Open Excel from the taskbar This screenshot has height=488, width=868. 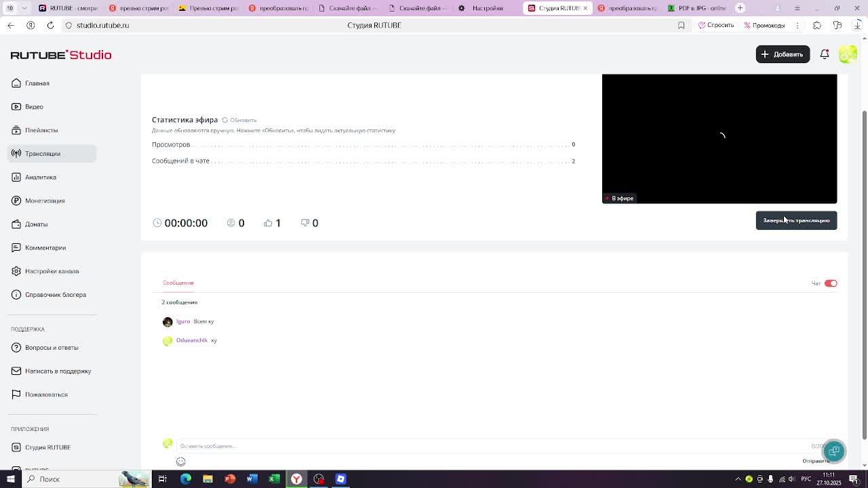pos(274,479)
